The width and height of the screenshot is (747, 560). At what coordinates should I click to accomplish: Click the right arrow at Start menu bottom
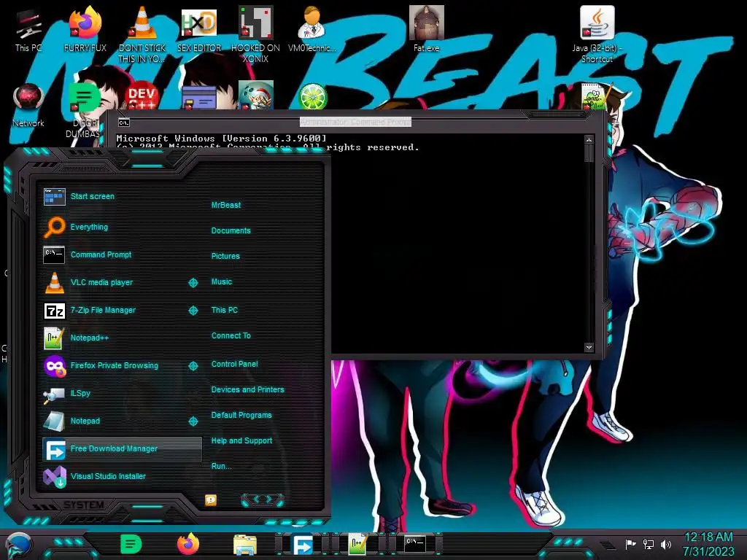[268, 499]
